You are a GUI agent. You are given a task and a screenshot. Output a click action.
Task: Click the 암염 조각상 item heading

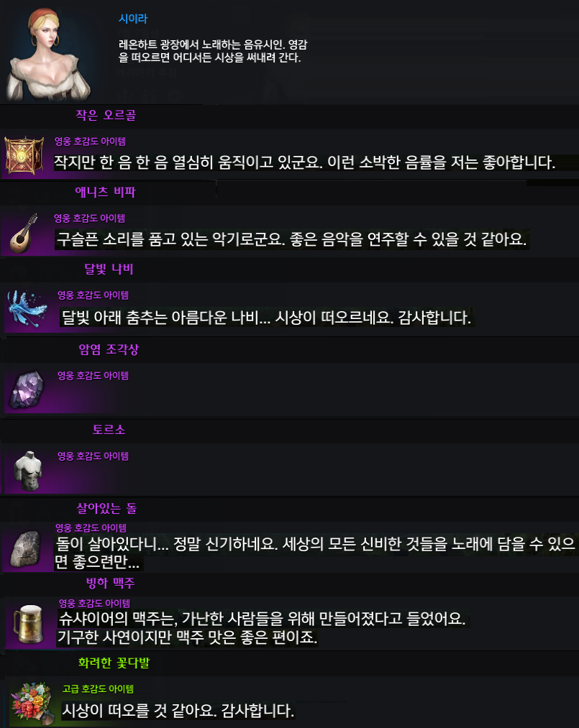[x=109, y=349]
